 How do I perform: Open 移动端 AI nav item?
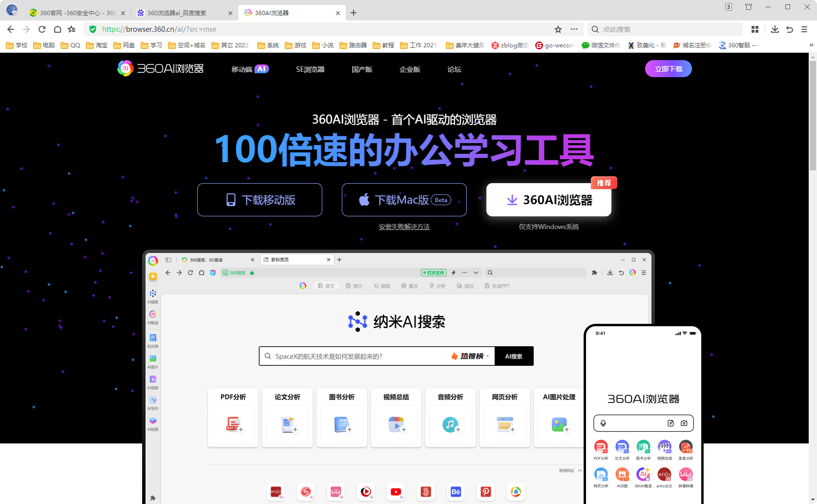(x=250, y=69)
